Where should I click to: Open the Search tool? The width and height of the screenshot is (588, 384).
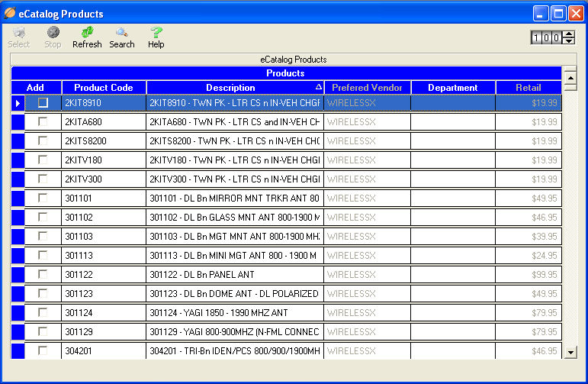point(121,37)
